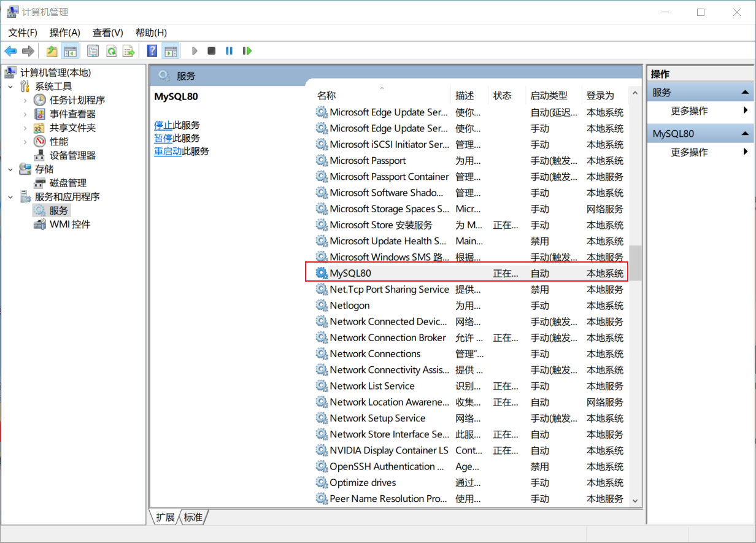Image resolution: width=756 pixels, height=543 pixels.
Task: Sort by the 登录为 column header
Action: click(604, 96)
